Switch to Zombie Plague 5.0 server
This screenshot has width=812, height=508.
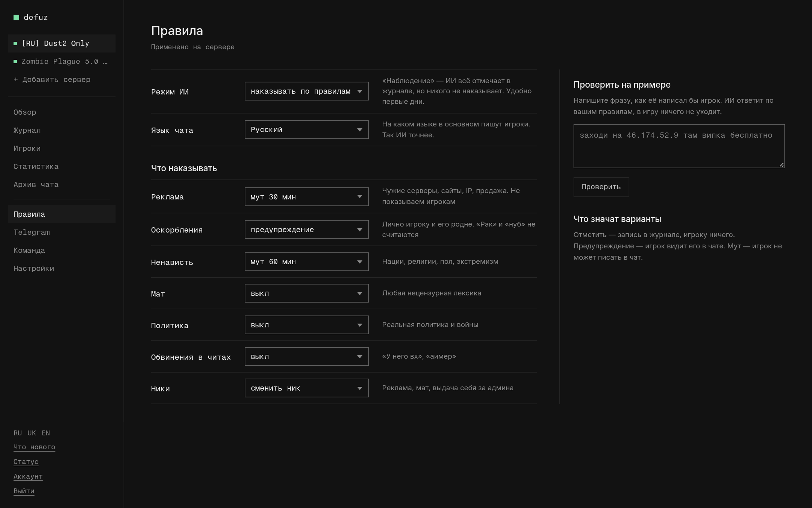(x=62, y=61)
